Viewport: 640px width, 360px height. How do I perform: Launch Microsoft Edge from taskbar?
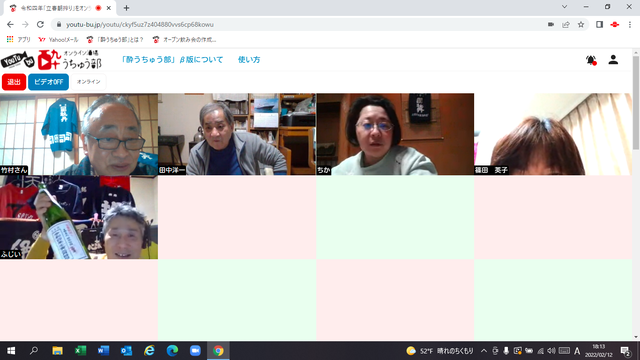point(172,351)
